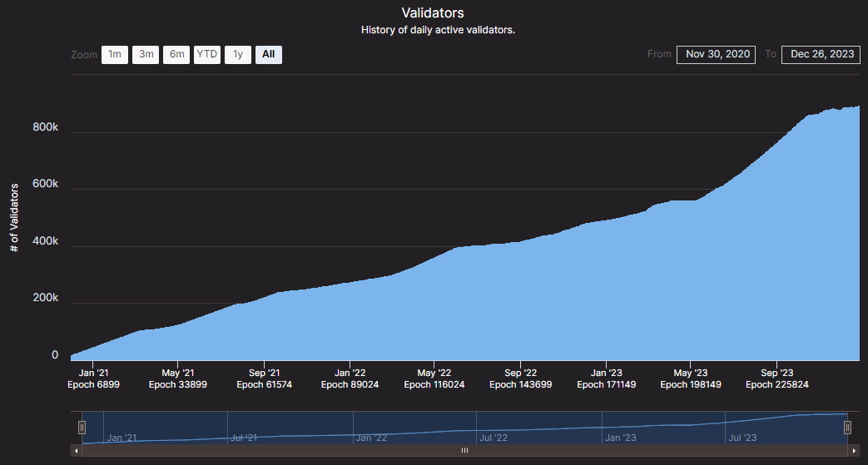868x465 pixels.
Task: Click the scrollbar right arrow
Action: pyautogui.click(x=854, y=450)
